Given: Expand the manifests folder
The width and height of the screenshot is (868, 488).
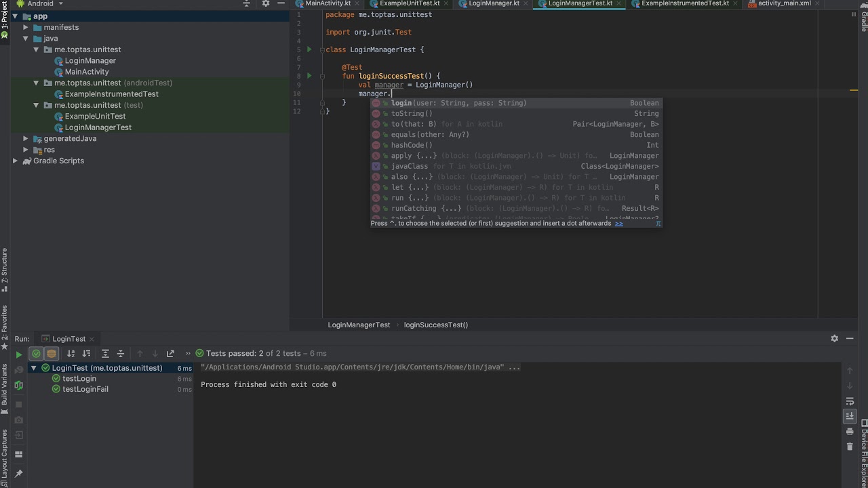Looking at the screenshot, I should 26,27.
